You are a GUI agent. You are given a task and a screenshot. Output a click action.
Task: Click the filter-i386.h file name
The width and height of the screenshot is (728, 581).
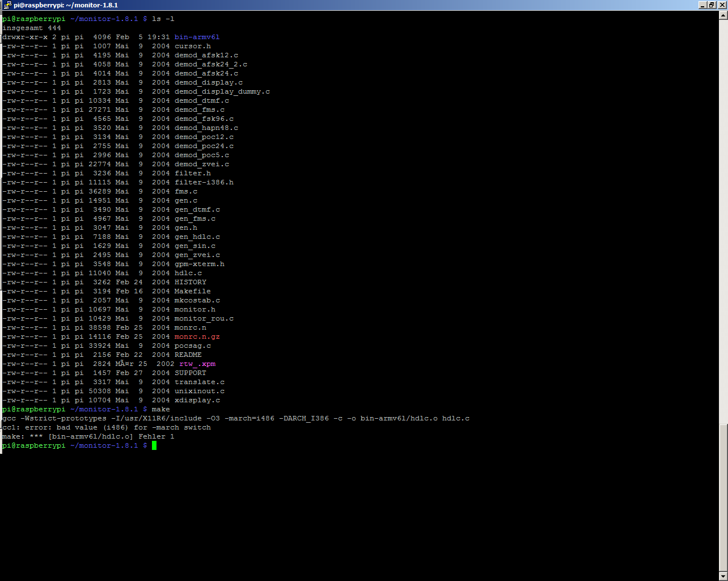click(x=204, y=182)
